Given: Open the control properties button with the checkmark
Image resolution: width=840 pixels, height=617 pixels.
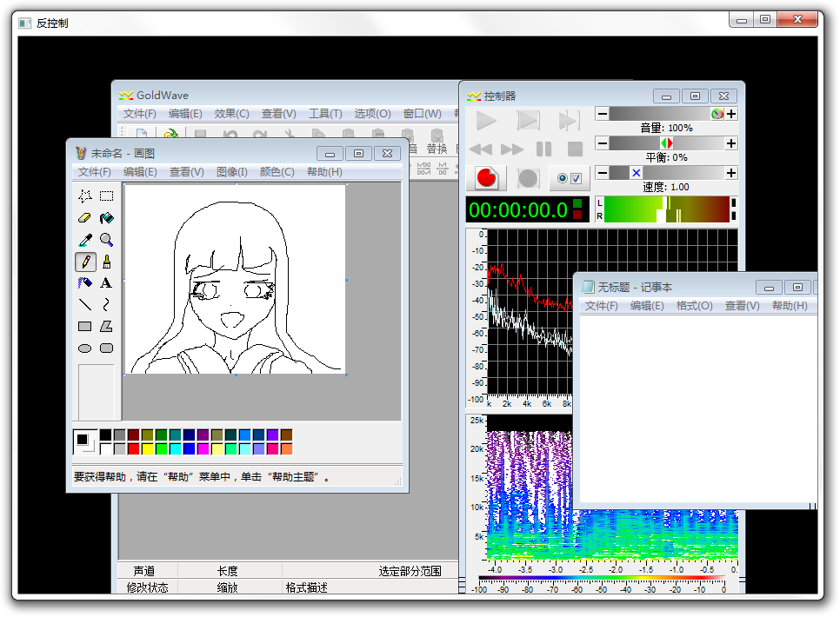Looking at the screenshot, I should [569, 178].
